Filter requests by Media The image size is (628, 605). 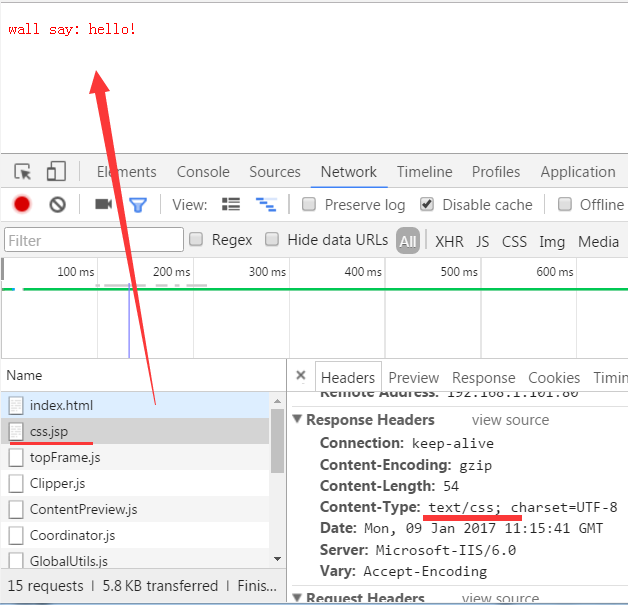[x=598, y=241]
